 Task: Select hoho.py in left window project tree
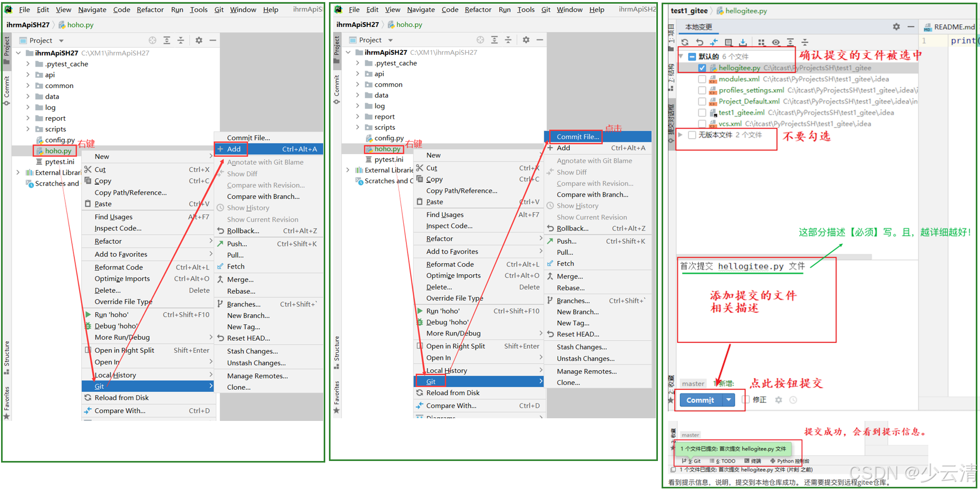click(58, 151)
